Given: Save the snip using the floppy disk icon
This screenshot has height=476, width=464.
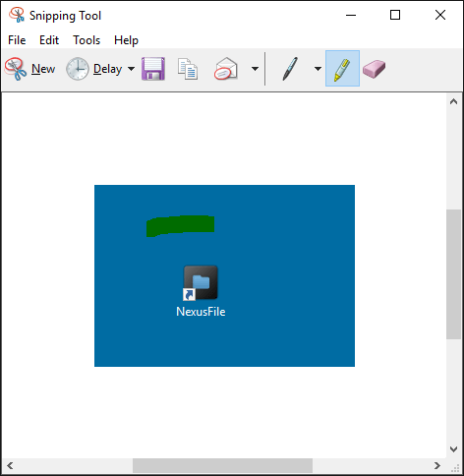Looking at the screenshot, I should pos(153,69).
